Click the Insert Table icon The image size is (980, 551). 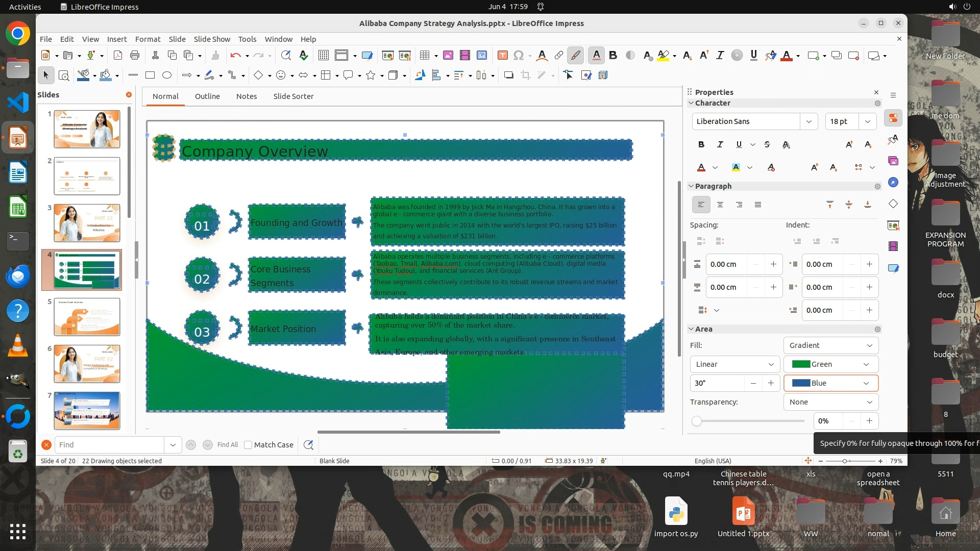click(424, 56)
